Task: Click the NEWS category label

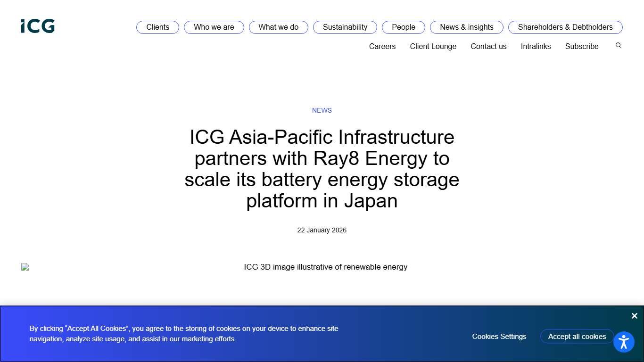Action: pyautogui.click(x=322, y=110)
